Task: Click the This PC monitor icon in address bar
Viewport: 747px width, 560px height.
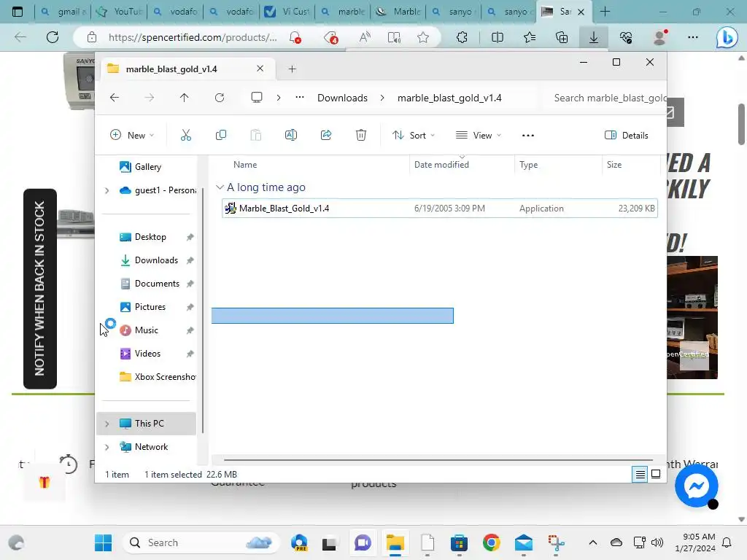Action: [x=257, y=98]
